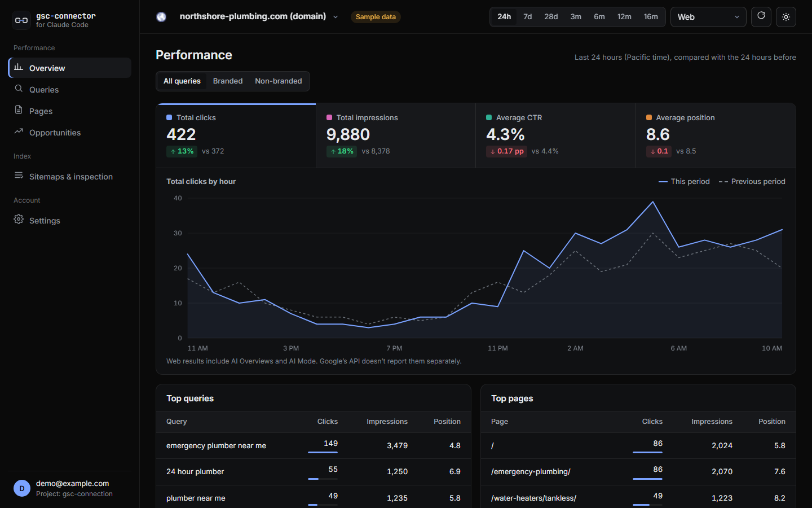Image resolution: width=812 pixels, height=508 pixels.
Task: Sort top pages by Position column
Action: [772, 422]
